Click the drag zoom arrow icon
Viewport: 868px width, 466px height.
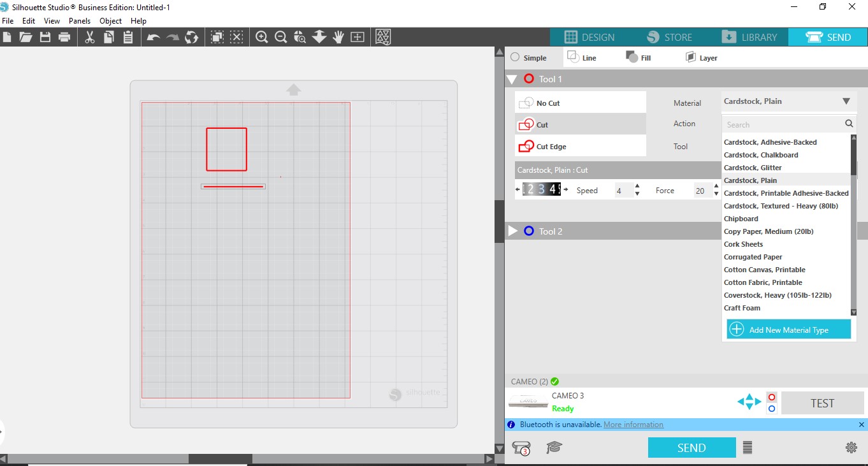pos(319,37)
